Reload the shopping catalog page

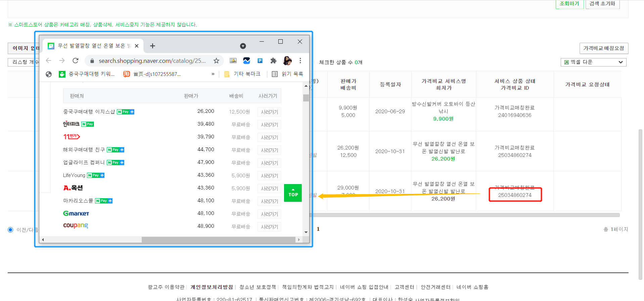click(x=76, y=60)
